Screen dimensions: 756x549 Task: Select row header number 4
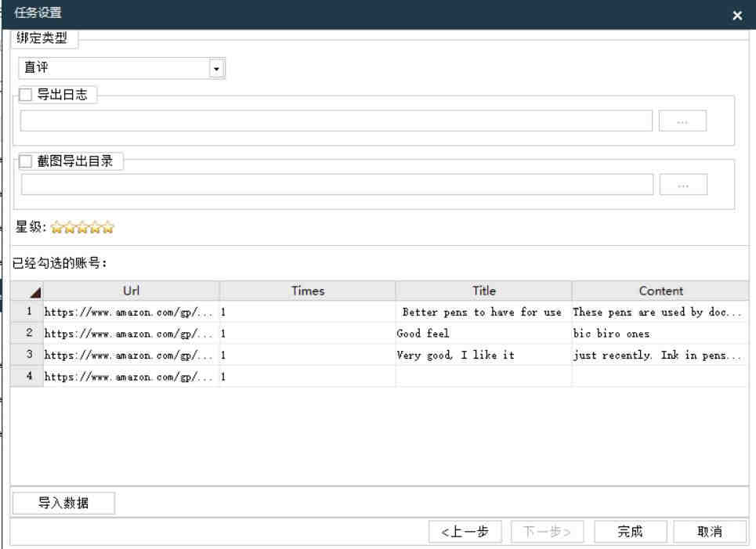27,376
